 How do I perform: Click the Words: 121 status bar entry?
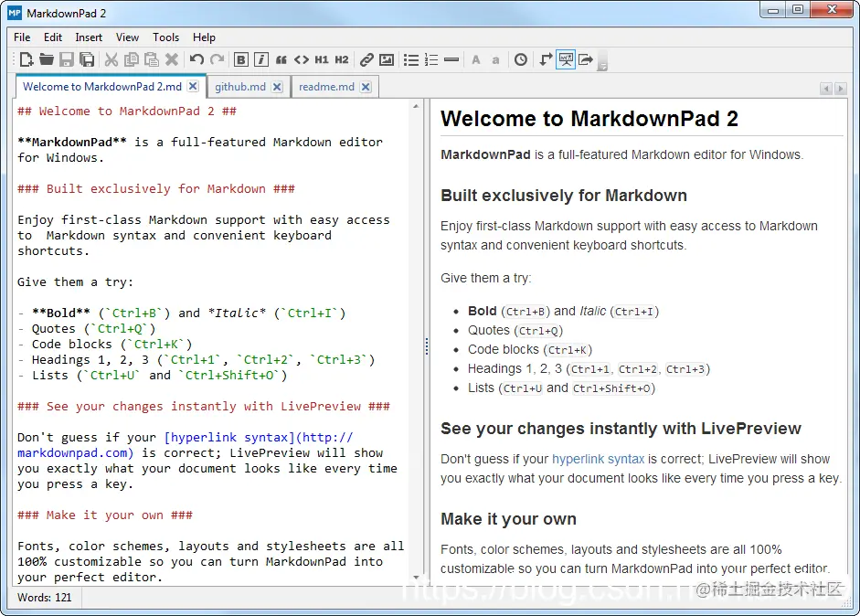45,598
